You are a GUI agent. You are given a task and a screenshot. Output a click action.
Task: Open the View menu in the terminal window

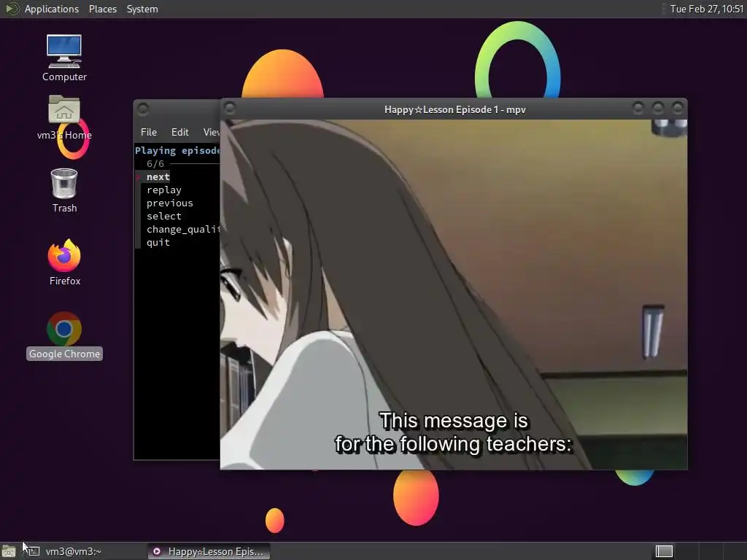click(211, 132)
